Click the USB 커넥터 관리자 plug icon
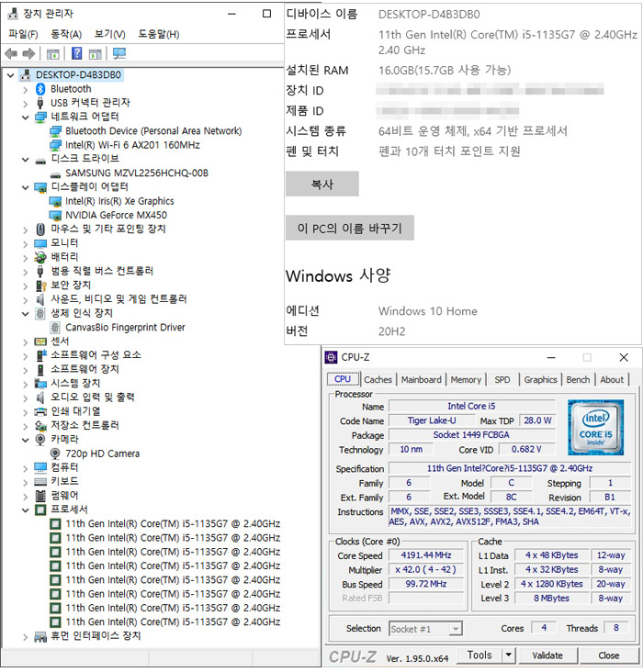 40,103
